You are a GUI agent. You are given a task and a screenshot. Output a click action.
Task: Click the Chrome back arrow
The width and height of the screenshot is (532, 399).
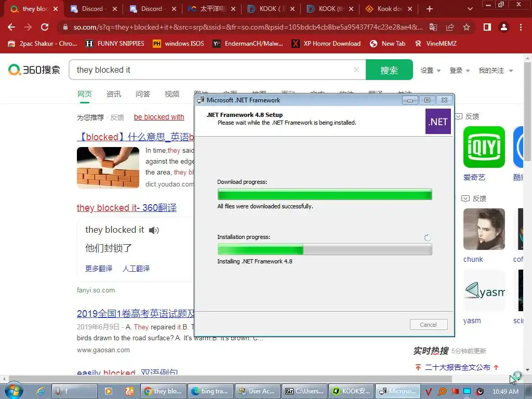pyautogui.click(x=11, y=27)
